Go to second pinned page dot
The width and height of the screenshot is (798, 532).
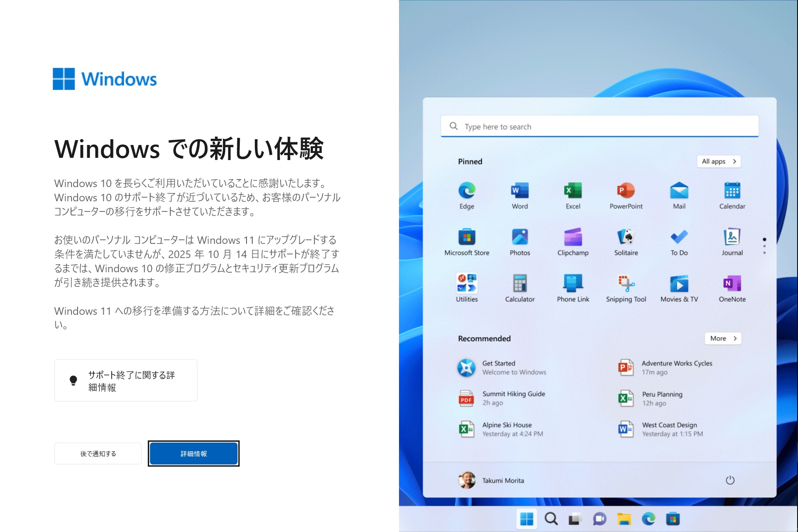pos(764,246)
